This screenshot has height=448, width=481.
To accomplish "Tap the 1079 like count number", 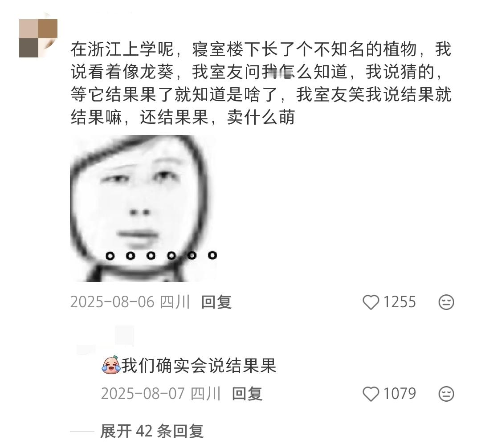I will click(399, 394).
